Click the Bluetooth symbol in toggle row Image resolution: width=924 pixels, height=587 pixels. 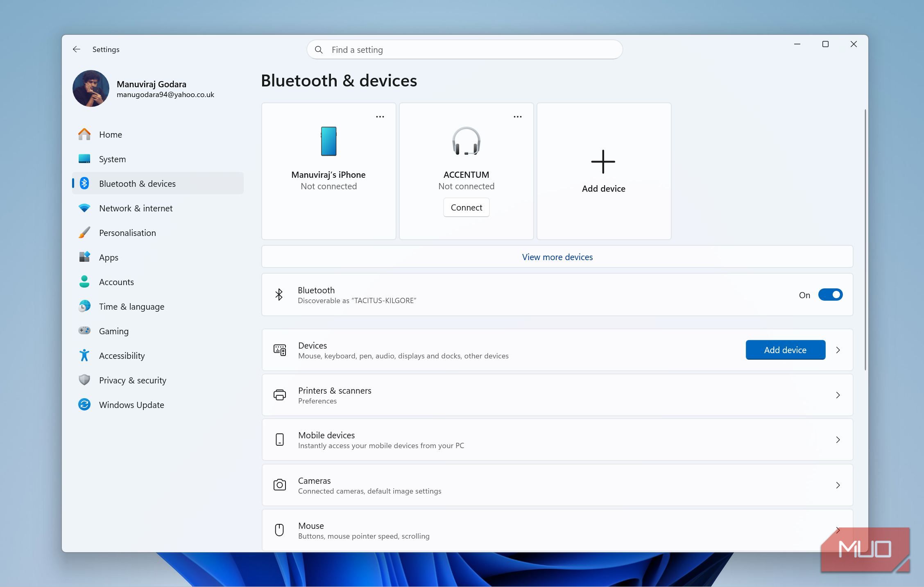tap(279, 295)
